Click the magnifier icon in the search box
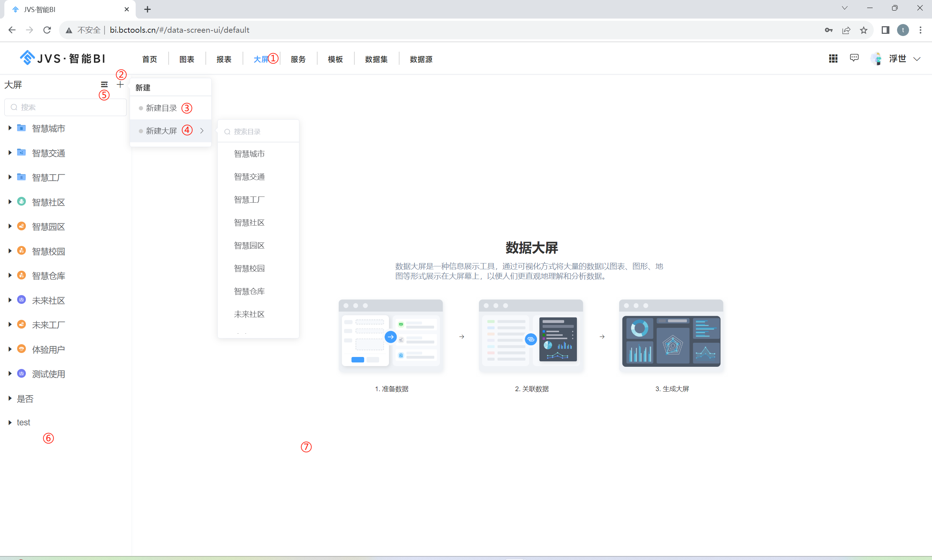 point(14,107)
